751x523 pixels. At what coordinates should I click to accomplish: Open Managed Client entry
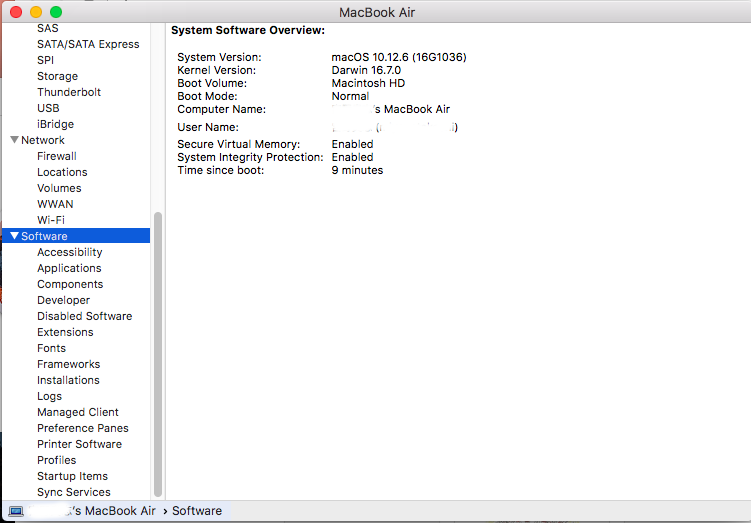78,412
